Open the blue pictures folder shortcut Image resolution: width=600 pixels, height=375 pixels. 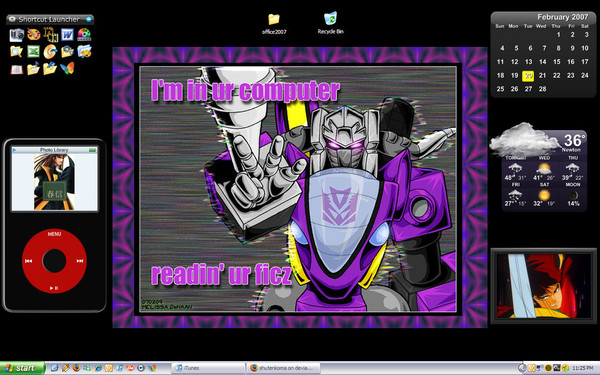click(x=84, y=51)
